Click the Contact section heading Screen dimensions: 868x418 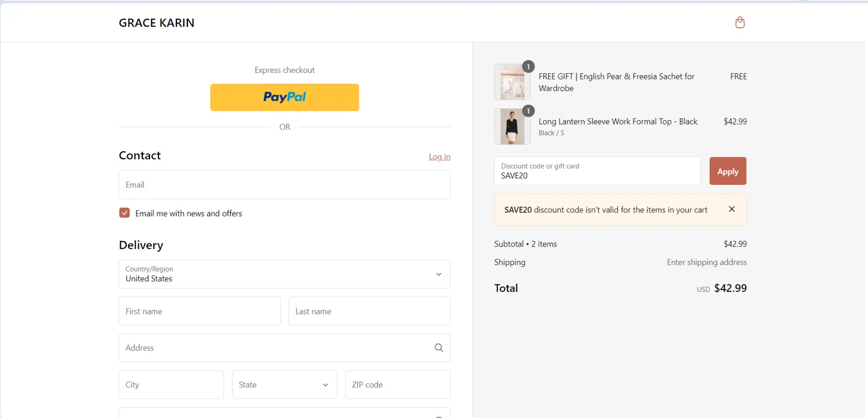tap(140, 155)
